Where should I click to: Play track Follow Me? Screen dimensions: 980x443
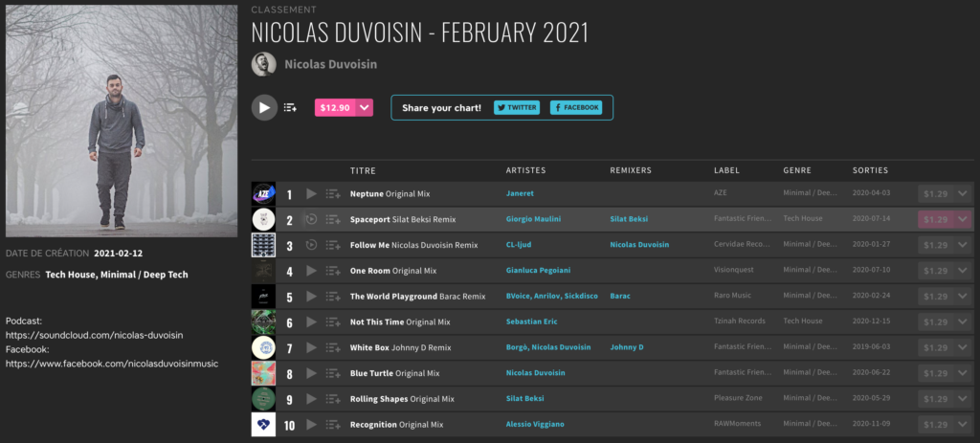pos(311,245)
